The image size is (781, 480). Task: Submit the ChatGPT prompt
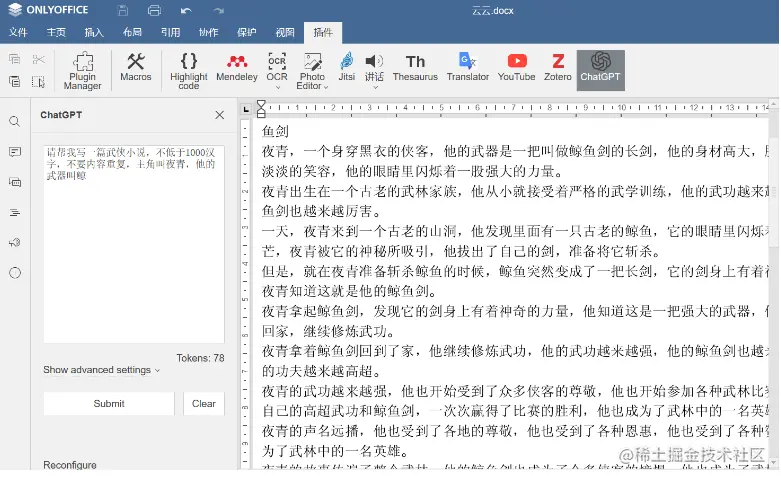coord(109,404)
